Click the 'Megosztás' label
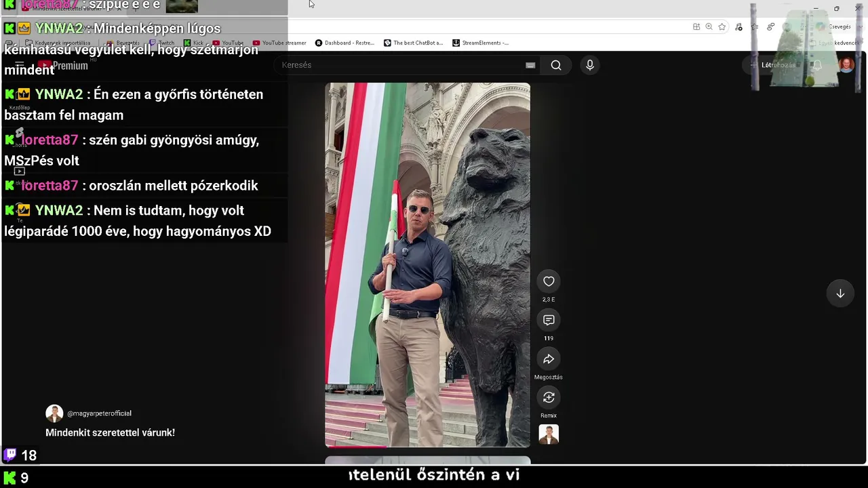Image resolution: width=868 pixels, height=488 pixels. click(549, 377)
